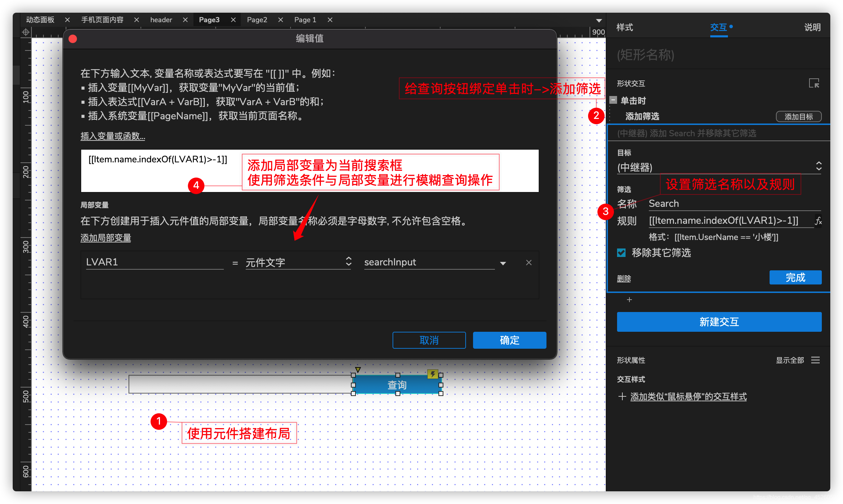
Task: Click the 显示全部 link
Action: pyautogui.click(x=790, y=360)
